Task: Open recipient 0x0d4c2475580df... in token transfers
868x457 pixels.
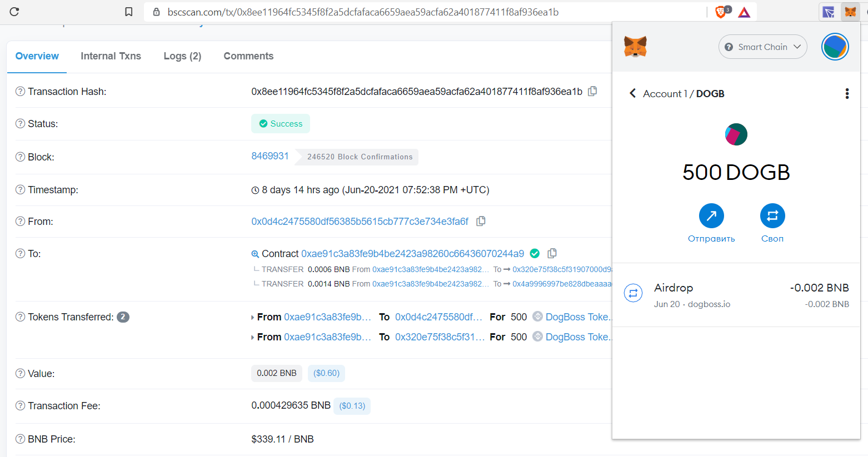Action: (x=438, y=317)
